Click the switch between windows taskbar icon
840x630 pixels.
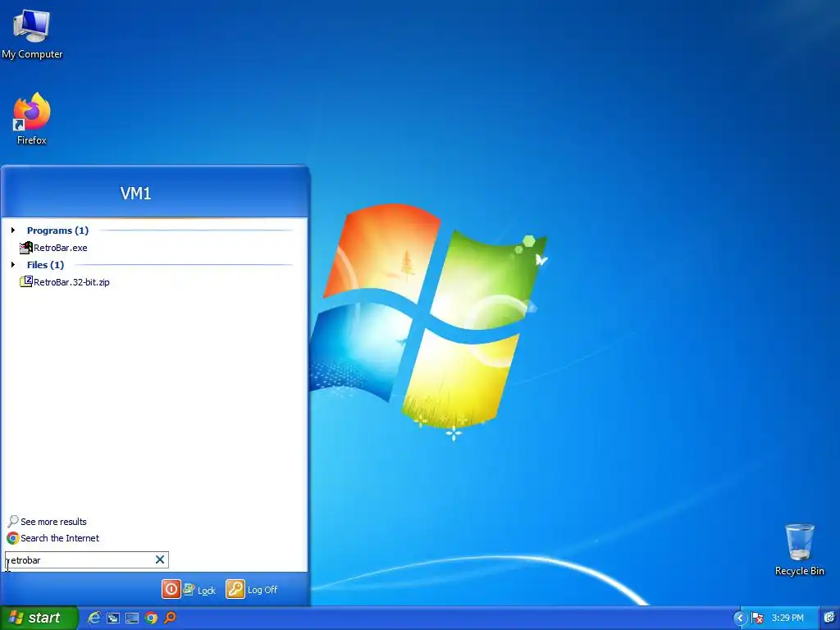click(x=113, y=619)
